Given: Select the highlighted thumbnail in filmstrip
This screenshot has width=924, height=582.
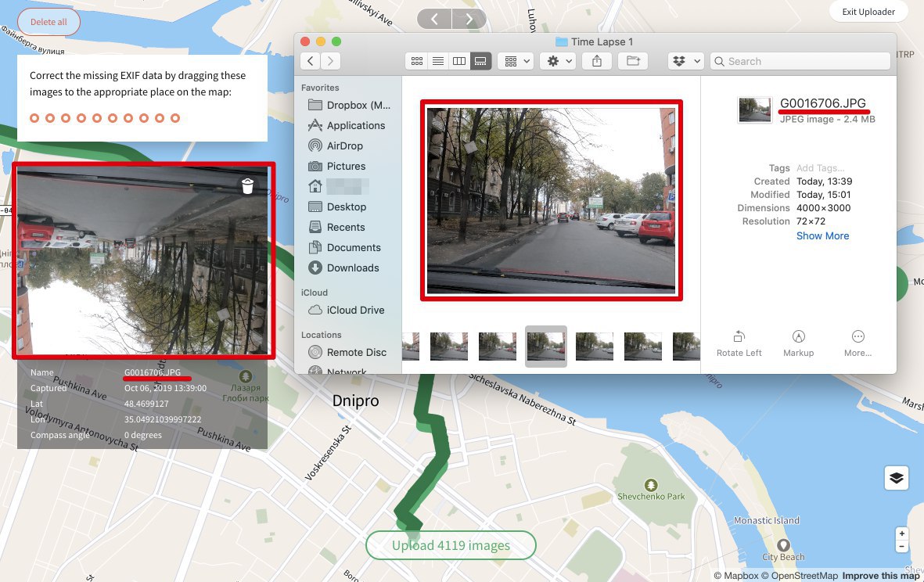Looking at the screenshot, I should [545, 347].
